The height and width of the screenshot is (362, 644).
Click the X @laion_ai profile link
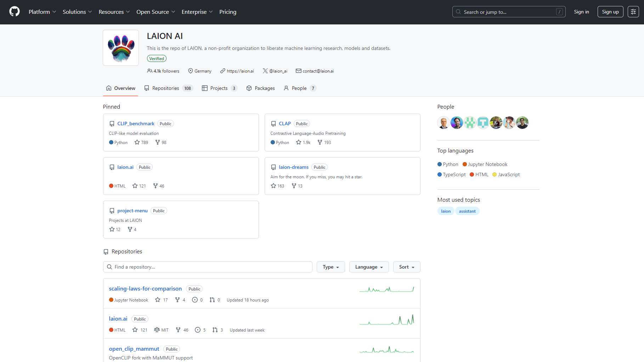(x=275, y=71)
